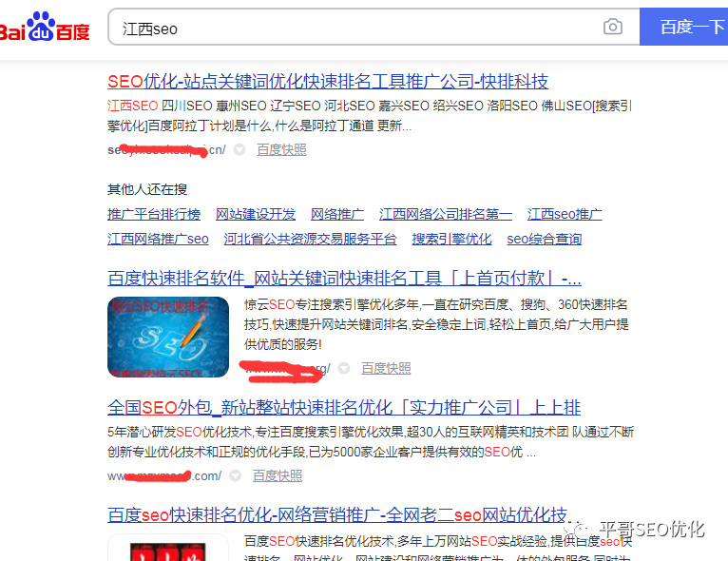Viewport: 728px width, 561px height.
Task: Open 百度快照 for the 快排科技 result
Action: click(281, 149)
